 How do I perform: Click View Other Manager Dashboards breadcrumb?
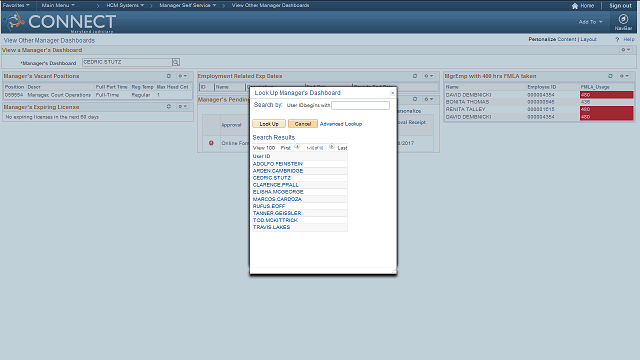coord(270,5)
